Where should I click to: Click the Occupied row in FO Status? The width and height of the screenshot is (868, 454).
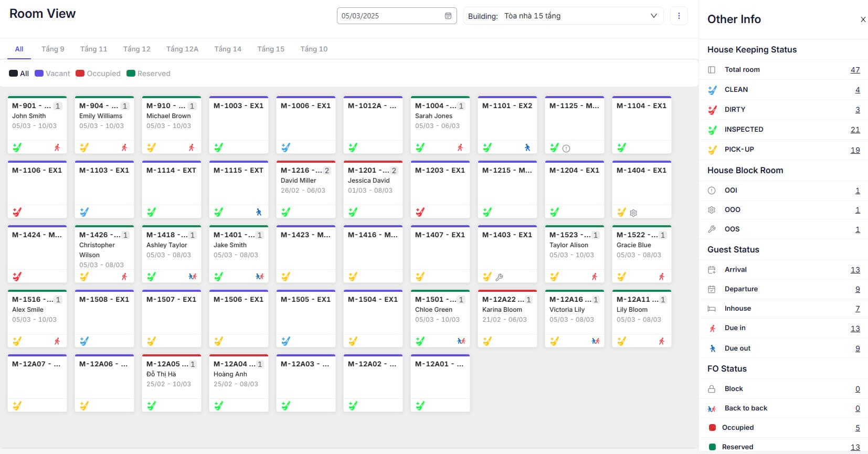point(784,428)
